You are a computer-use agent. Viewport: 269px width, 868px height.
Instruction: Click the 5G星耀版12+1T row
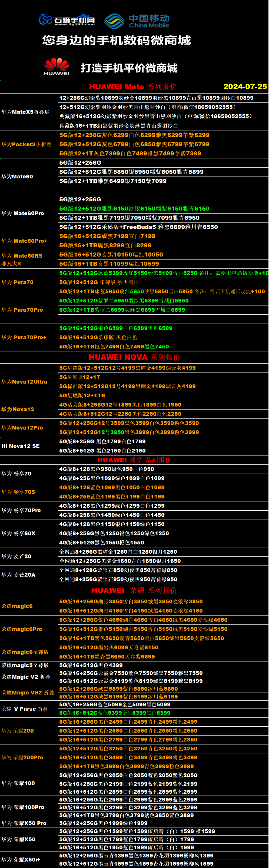[164, 377]
